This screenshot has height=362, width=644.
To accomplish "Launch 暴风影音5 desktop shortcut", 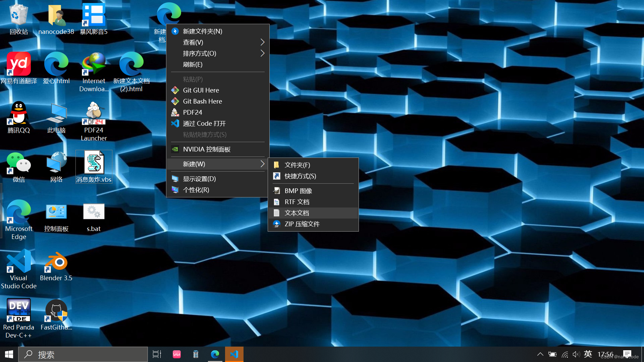I will [94, 19].
